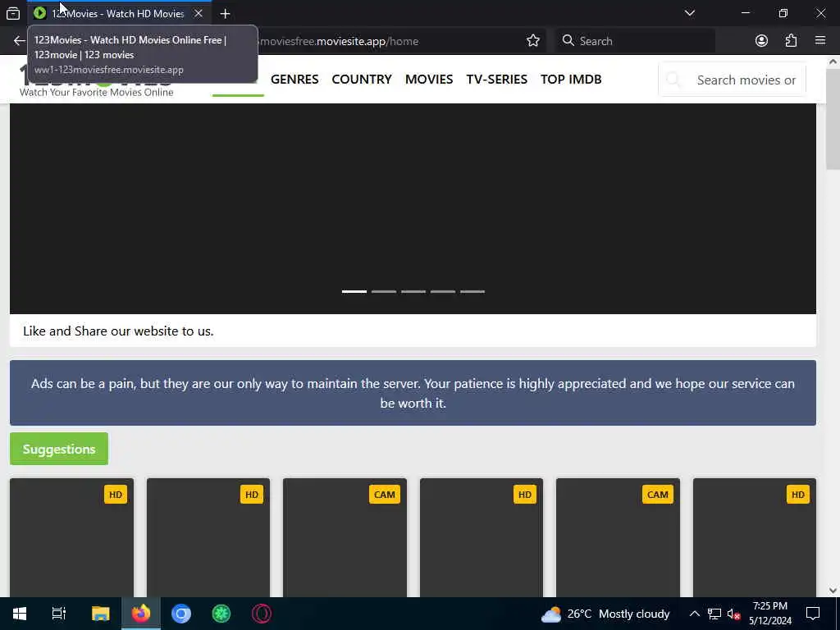Open the clock showing 7:25 PM
The image size is (840, 630).
point(769,614)
